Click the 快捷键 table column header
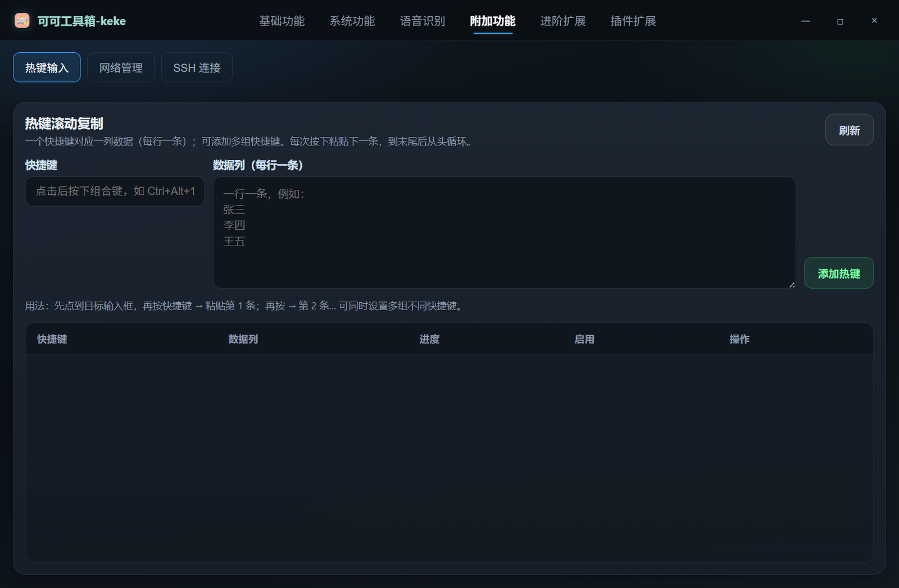This screenshot has width=899, height=588. point(52,339)
